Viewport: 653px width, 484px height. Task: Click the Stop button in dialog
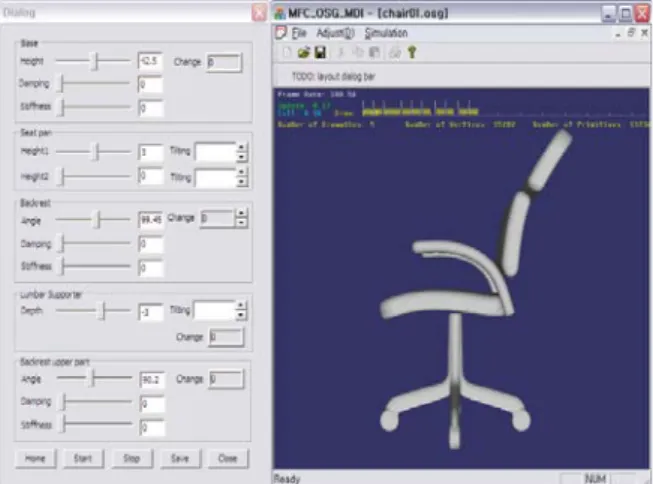(132, 459)
